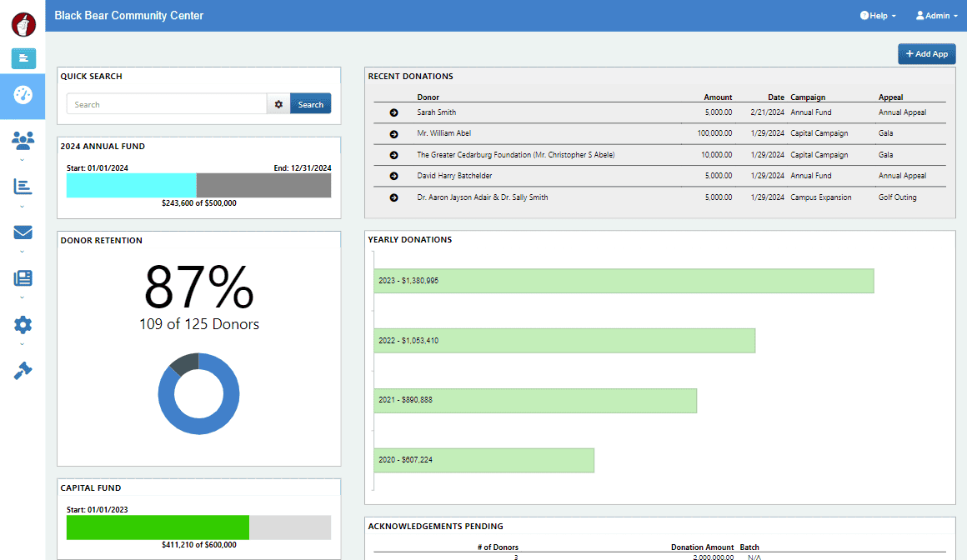Click arrow icon for Mr. William Abel
This screenshot has height=560, width=967.
point(394,134)
